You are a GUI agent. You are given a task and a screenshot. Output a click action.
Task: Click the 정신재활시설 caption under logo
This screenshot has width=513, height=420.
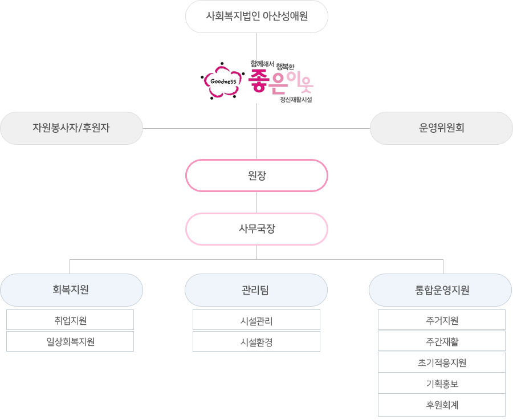[x=296, y=100]
